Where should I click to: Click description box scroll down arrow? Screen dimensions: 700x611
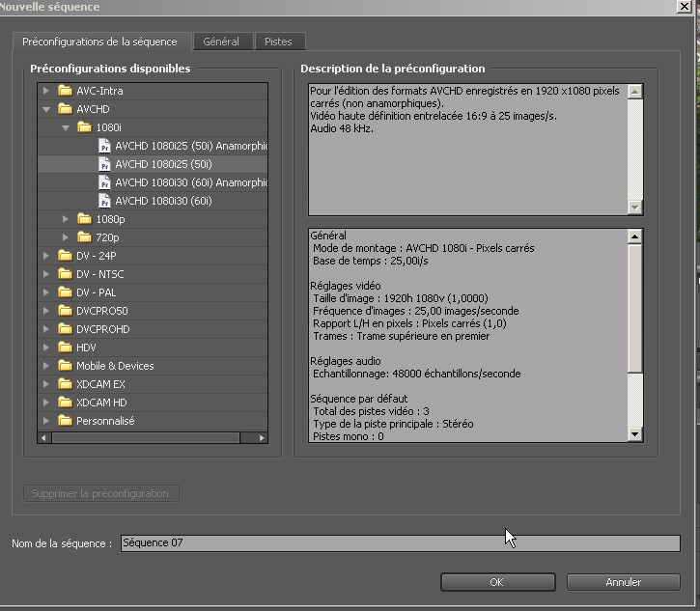(x=634, y=208)
